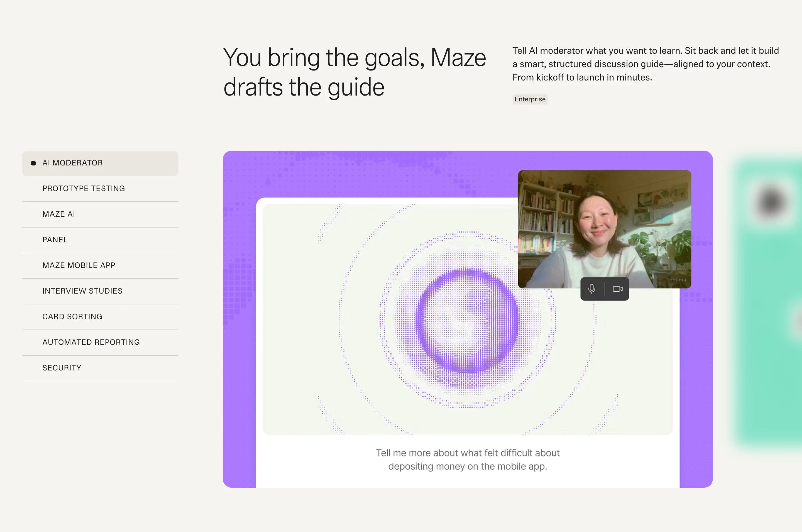Click the Enterprise badge
The image size is (802, 532).
pyautogui.click(x=530, y=99)
